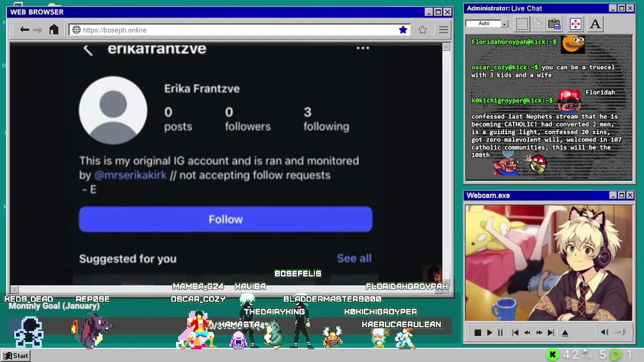Click the orange frog emote in chat
The width and height of the screenshot is (644, 362).
click(x=573, y=44)
